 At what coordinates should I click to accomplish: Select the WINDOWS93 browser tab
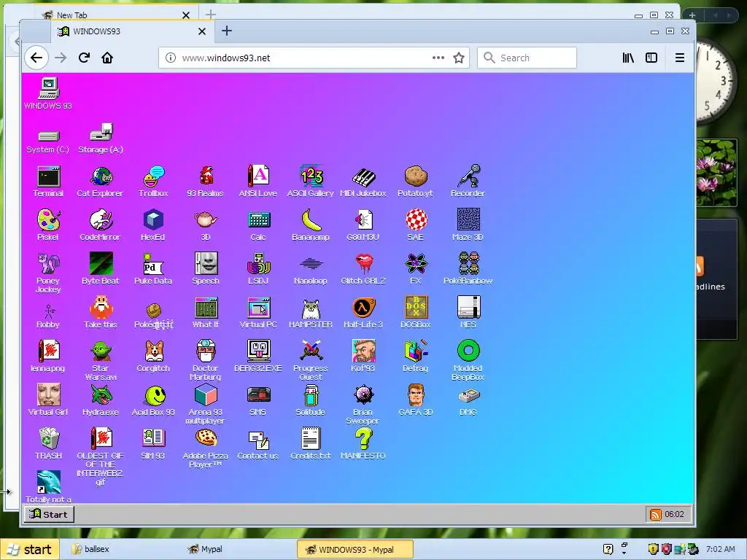tap(131, 31)
